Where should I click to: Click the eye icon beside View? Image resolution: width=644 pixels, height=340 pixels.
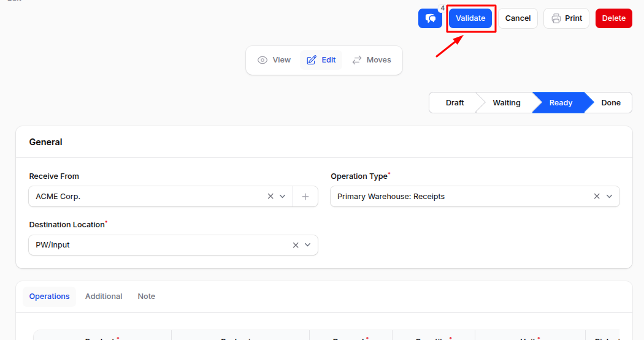[263, 60]
